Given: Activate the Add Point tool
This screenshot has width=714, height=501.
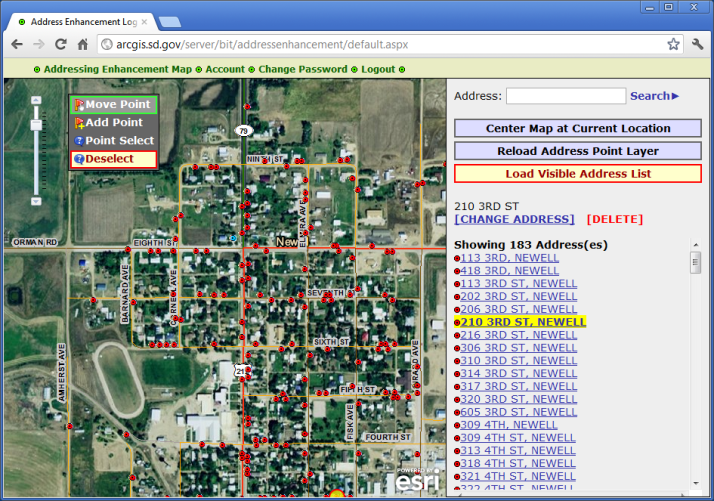Looking at the screenshot, I should [113, 123].
